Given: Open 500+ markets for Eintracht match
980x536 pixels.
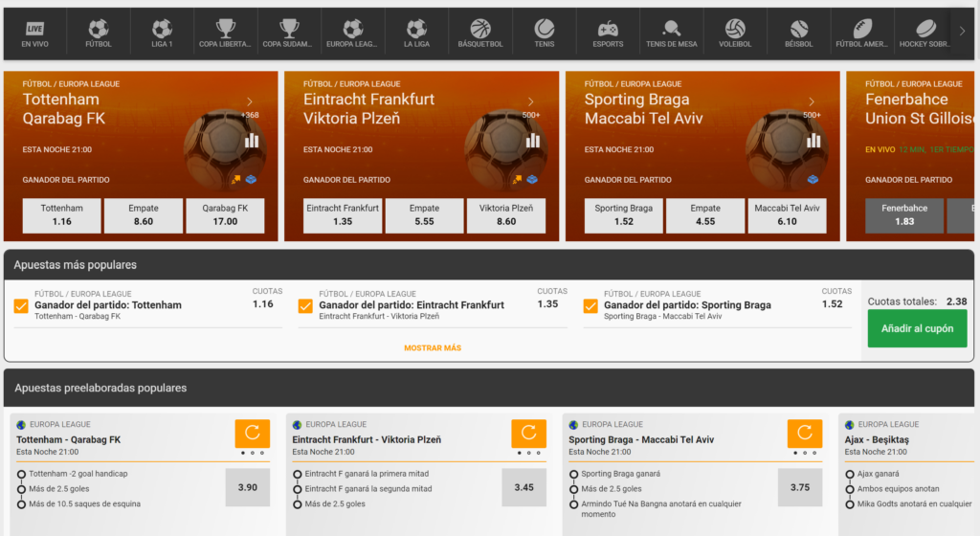Looking at the screenshot, I should pos(531,115).
